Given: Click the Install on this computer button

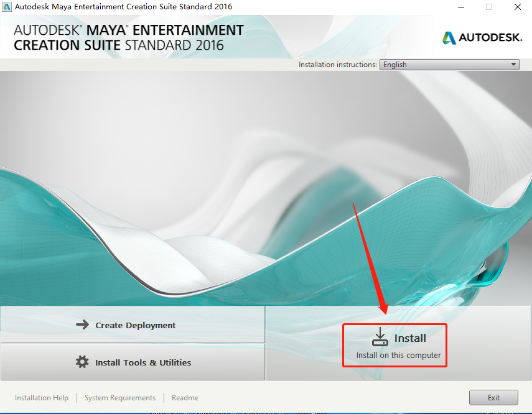Looking at the screenshot, I should pyautogui.click(x=398, y=343).
